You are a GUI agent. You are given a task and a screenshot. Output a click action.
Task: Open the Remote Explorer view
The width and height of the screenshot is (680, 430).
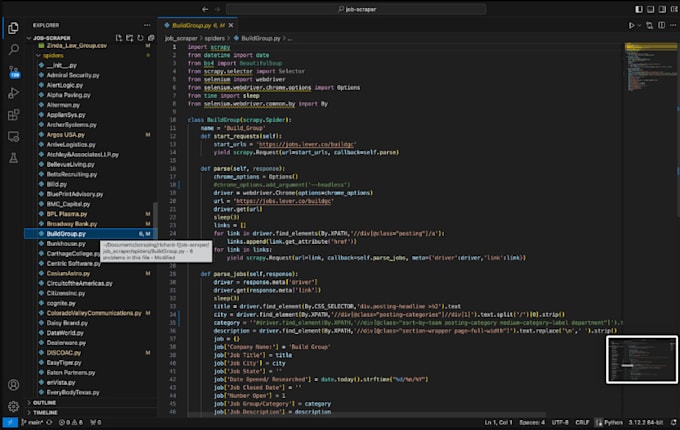(13, 137)
